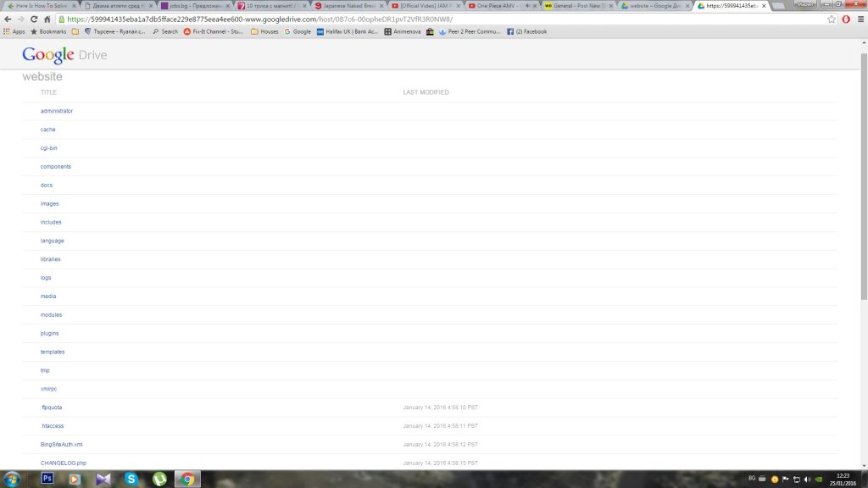Open Skype from the taskbar
Screen dimensions: 868x488
coord(131,479)
